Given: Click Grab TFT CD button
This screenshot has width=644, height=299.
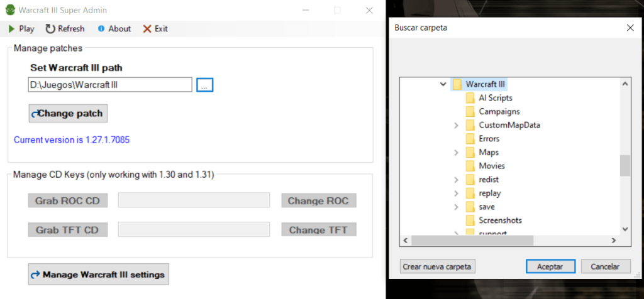Looking at the screenshot, I should pos(68,230).
